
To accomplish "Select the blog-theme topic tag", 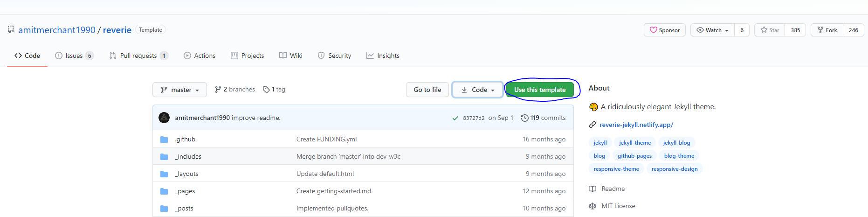I will pyautogui.click(x=679, y=156).
